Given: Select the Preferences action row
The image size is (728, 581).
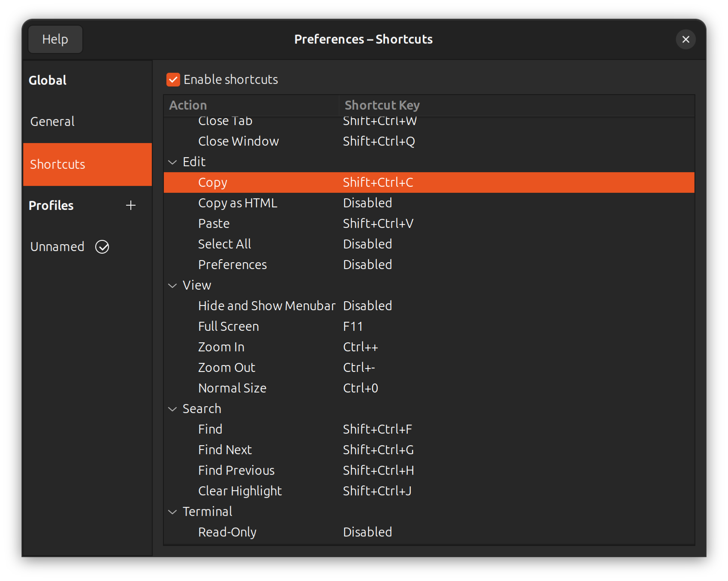Looking at the screenshot, I should click(x=429, y=265).
